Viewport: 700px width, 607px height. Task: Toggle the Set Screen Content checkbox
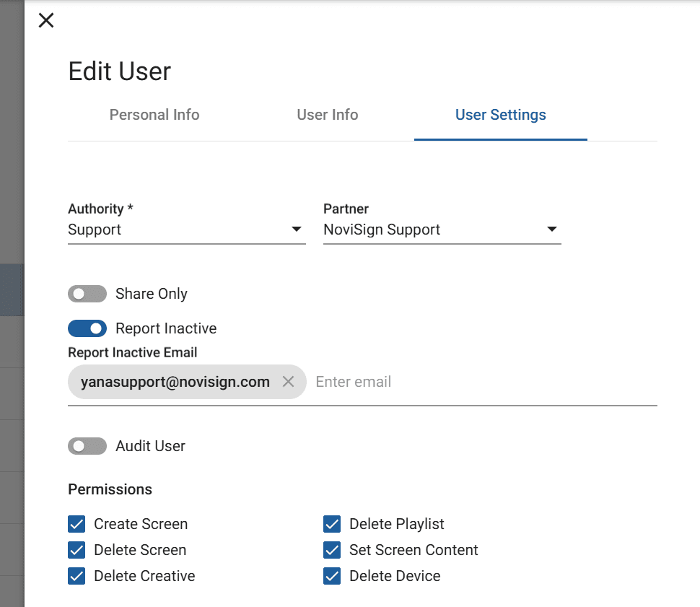click(332, 550)
